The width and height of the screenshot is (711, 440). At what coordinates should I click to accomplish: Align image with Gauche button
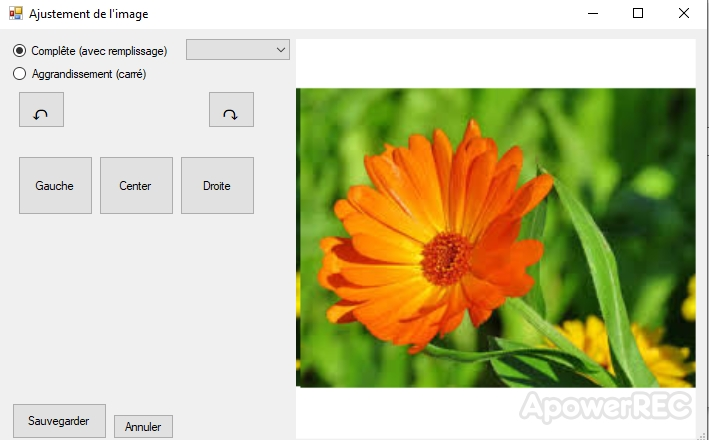55,186
